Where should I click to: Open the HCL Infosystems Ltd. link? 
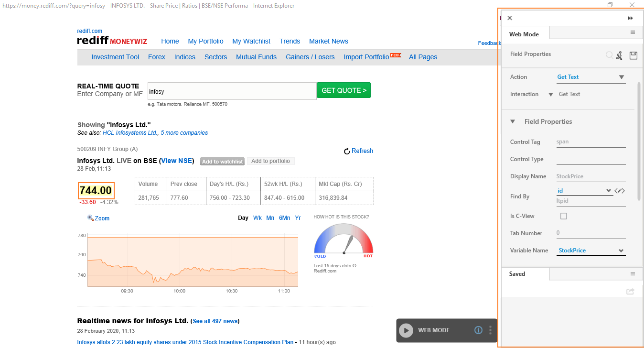(x=130, y=133)
